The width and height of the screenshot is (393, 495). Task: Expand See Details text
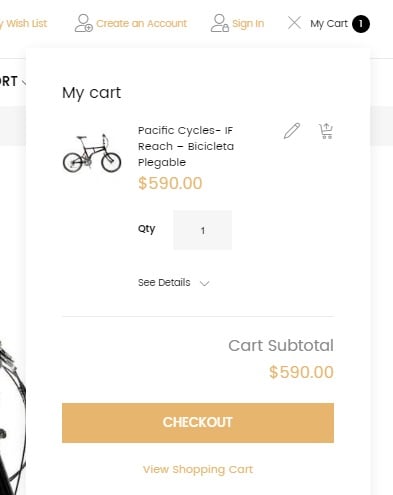tap(164, 283)
